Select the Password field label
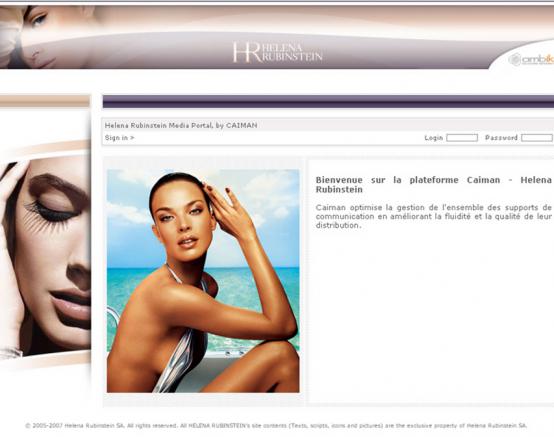 [x=501, y=138]
